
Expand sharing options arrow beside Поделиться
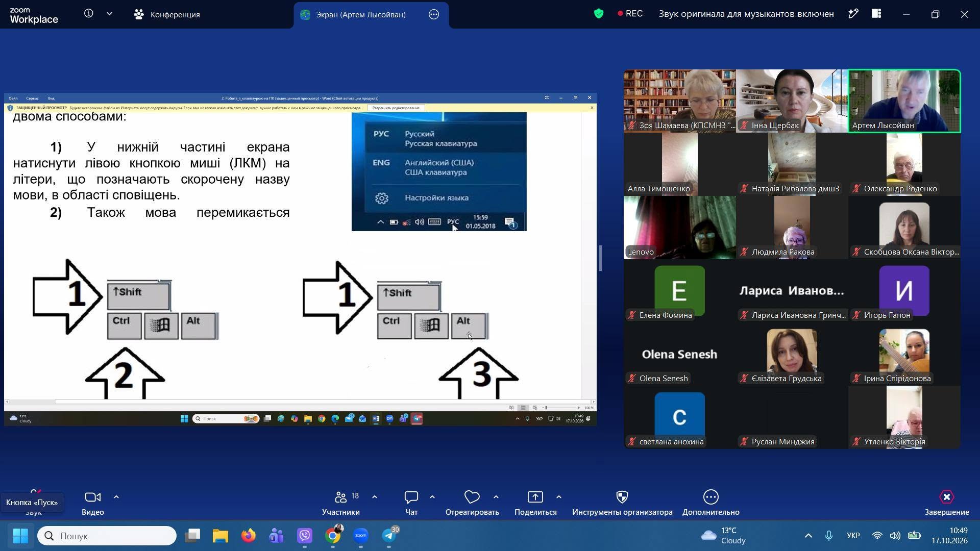tap(559, 497)
